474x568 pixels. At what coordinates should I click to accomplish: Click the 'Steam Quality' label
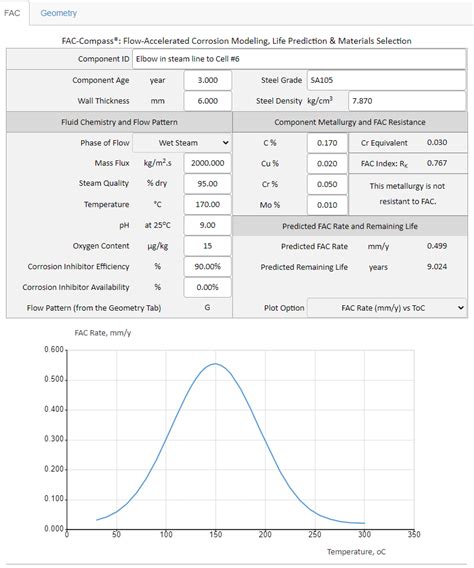point(104,184)
